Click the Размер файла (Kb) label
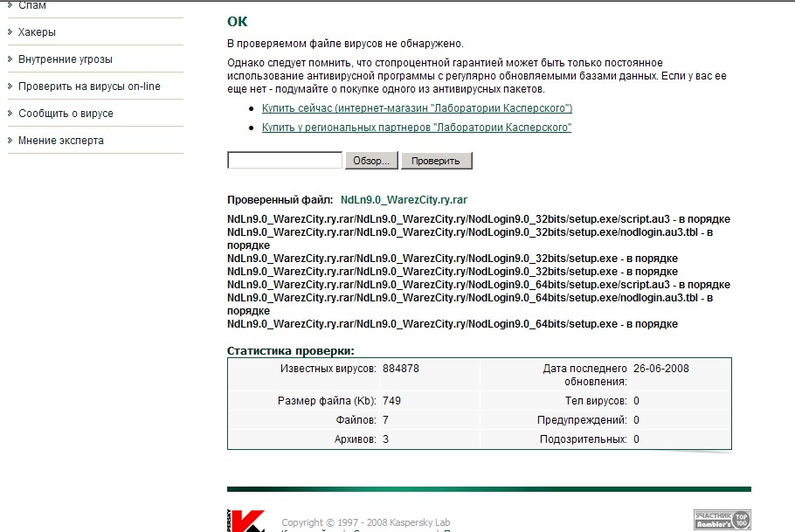 (x=327, y=401)
